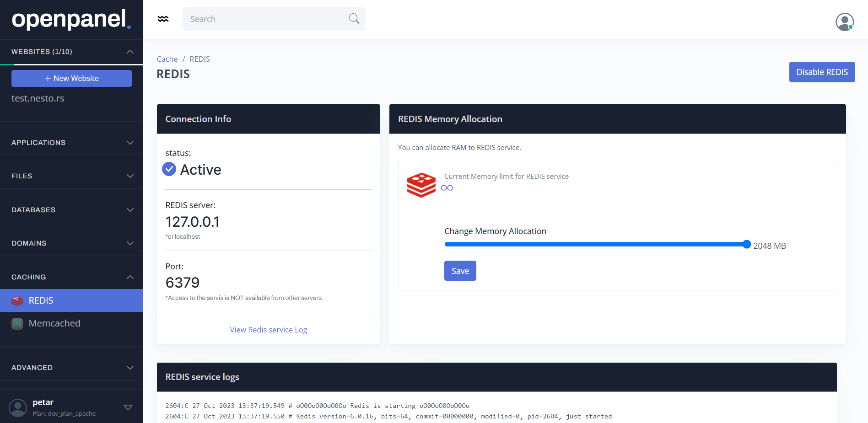This screenshot has height=423, width=868.
Task: Click the Disable REDIS button
Action: click(822, 72)
